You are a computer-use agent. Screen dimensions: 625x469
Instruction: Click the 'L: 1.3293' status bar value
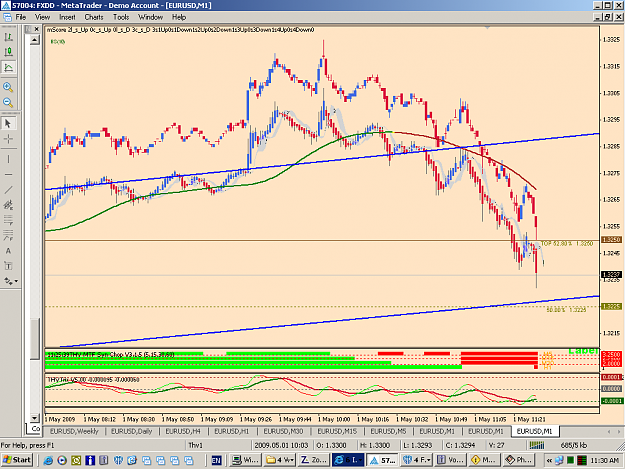(x=417, y=445)
